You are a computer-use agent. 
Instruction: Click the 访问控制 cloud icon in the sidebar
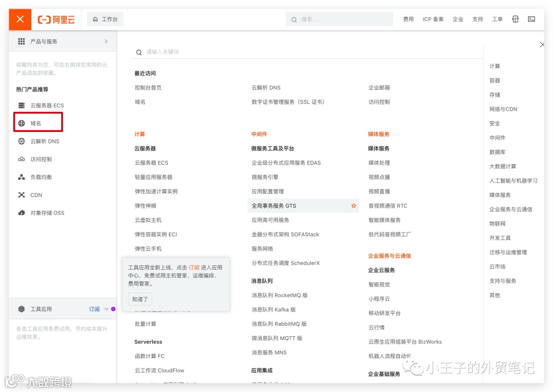(22, 159)
